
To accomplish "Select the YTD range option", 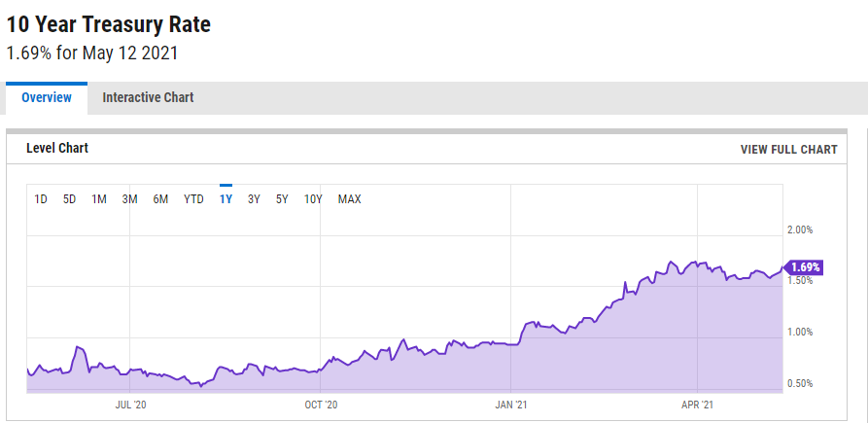I will 194,199.
